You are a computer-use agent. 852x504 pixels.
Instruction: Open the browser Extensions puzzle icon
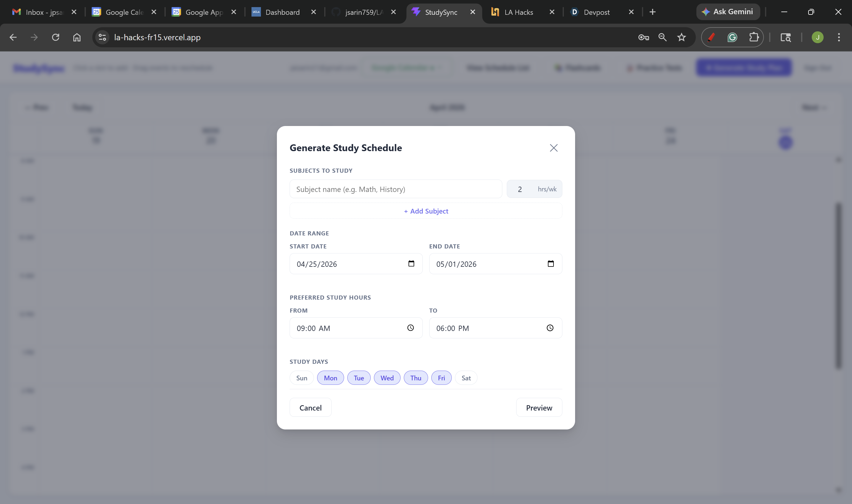[753, 37]
